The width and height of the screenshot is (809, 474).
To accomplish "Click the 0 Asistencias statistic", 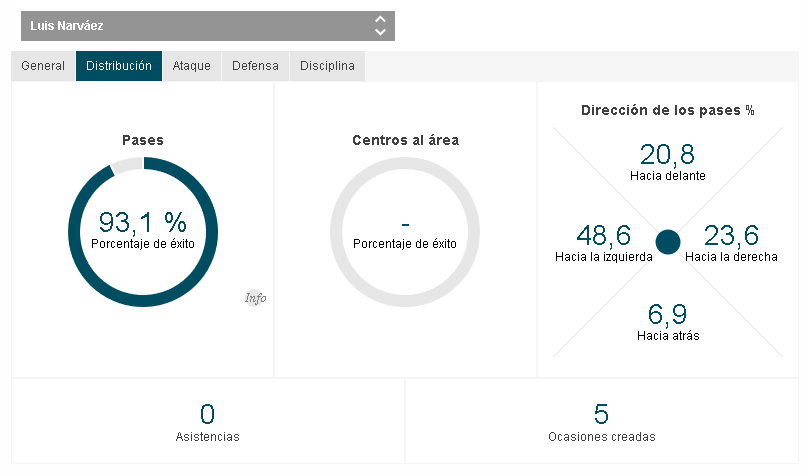I will [207, 414].
